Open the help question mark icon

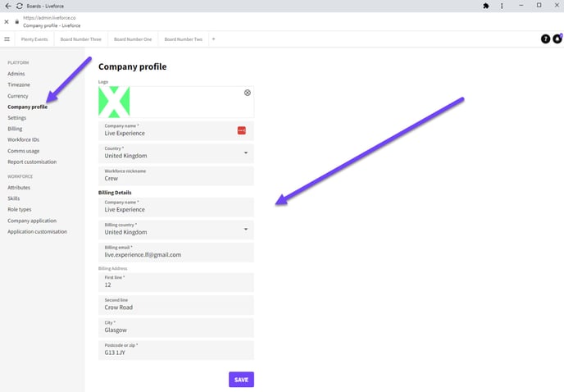click(546, 39)
